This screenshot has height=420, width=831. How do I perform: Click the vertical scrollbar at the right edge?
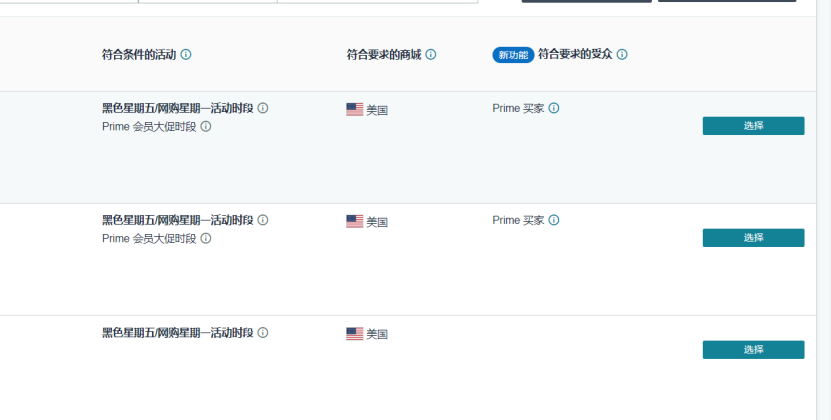(824, 212)
